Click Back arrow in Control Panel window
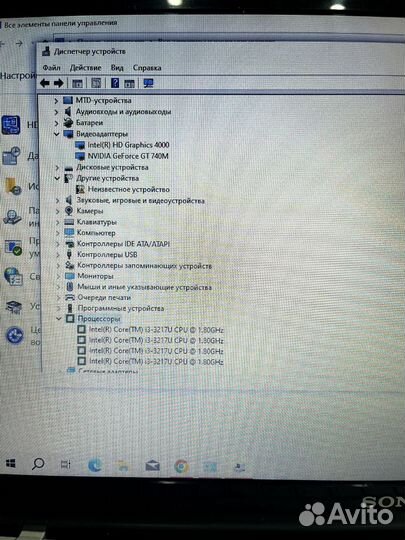405x540 pixels. pyautogui.click(x=3, y=43)
